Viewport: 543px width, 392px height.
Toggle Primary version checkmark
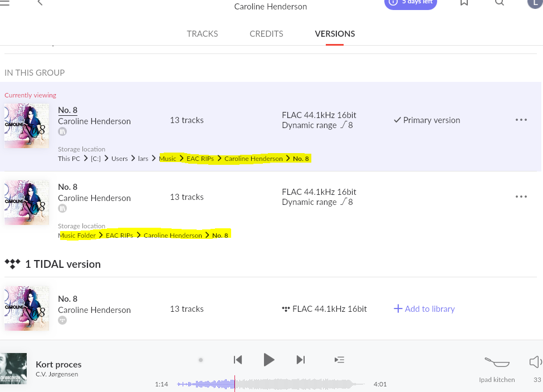398,120
